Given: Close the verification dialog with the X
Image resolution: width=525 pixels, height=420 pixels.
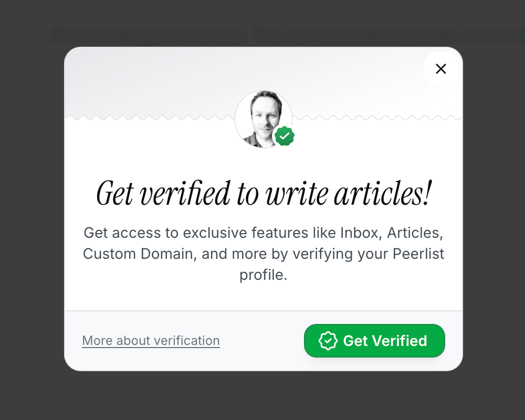Looking at the screenshot, I should 441,69.
